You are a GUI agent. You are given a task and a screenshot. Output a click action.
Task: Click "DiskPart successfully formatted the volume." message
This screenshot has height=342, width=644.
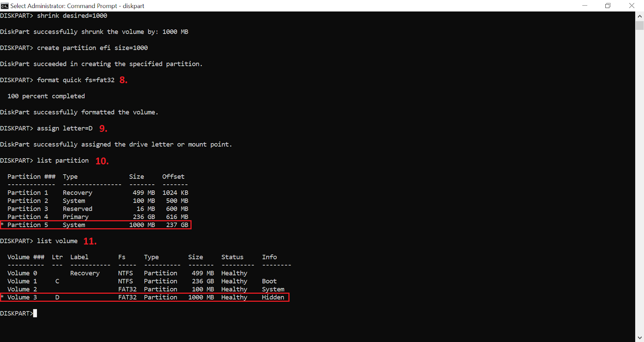point(79,112)
